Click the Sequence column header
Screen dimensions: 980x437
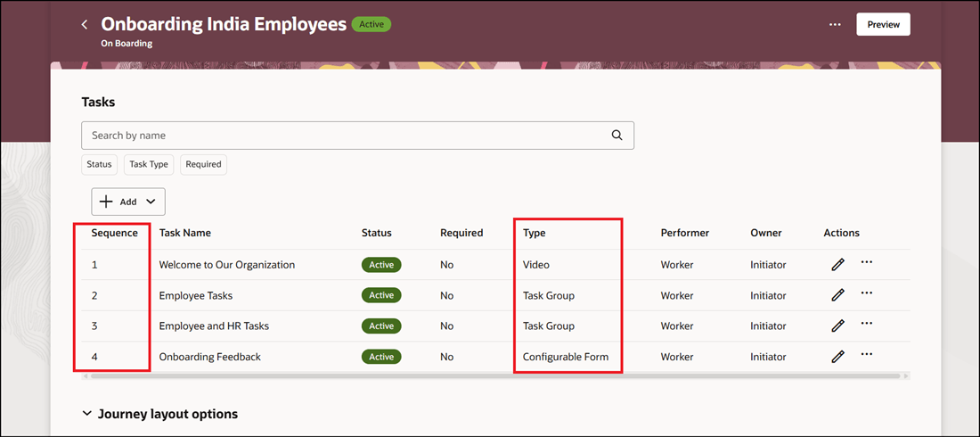pos(114,233)
